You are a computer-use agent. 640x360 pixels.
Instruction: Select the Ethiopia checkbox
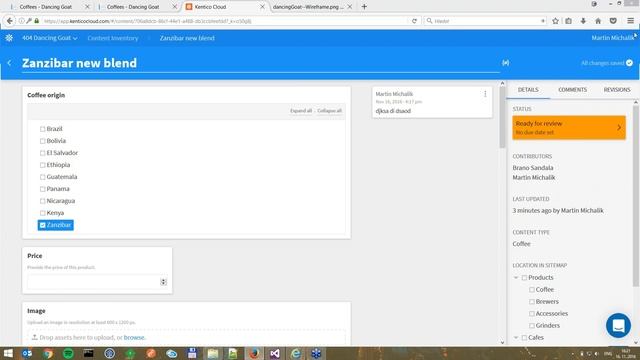(x=42, y=165)
